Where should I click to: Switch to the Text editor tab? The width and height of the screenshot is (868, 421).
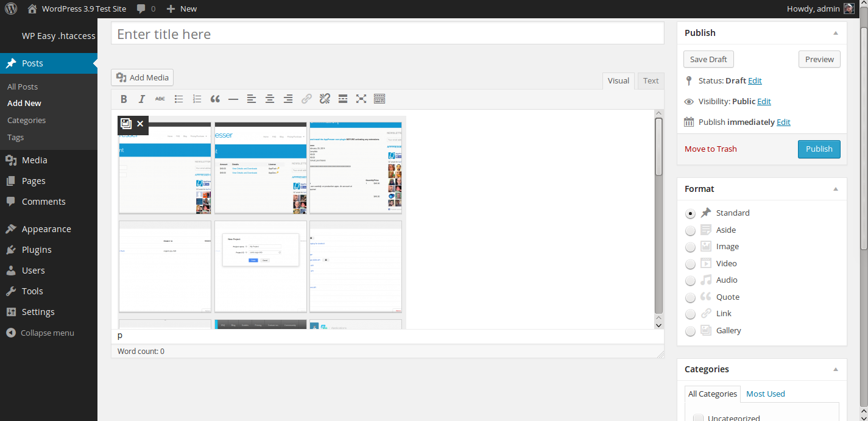651,81
